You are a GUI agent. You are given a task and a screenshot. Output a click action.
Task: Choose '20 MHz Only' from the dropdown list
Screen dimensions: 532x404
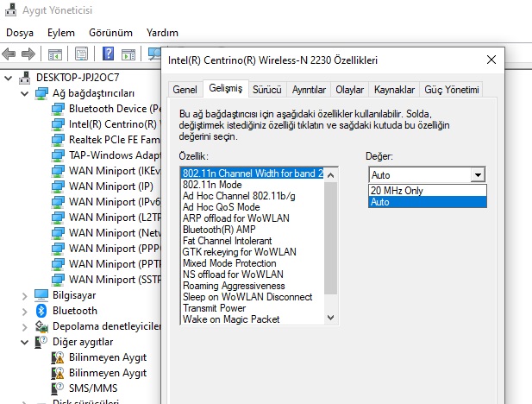coord(427,190)
